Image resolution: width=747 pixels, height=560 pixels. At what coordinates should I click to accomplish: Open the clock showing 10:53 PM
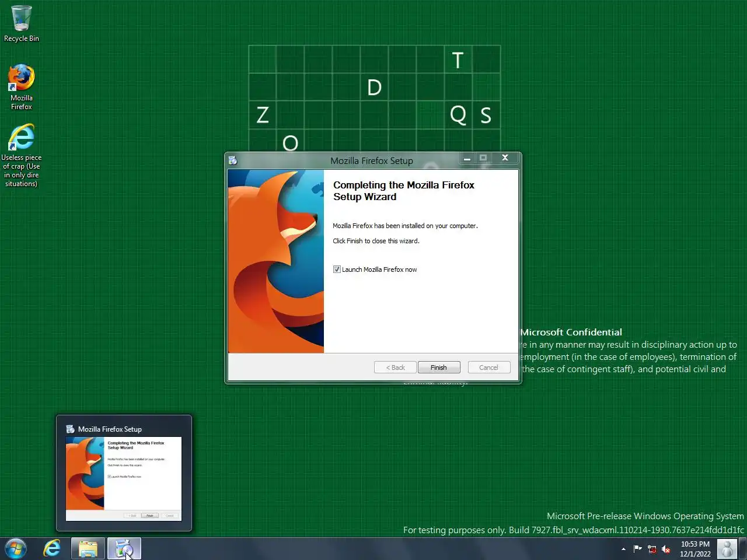click(695, 549)
